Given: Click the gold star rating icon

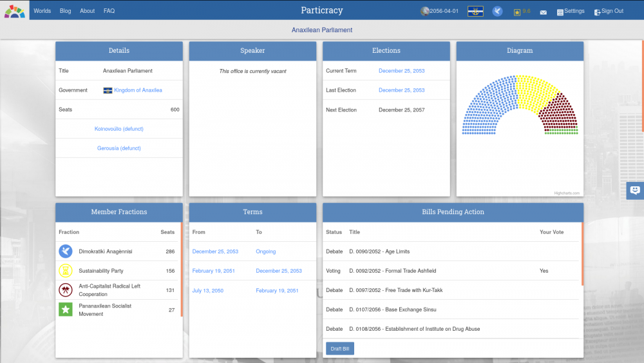Looking at the screenshot, I should [517, 12].
